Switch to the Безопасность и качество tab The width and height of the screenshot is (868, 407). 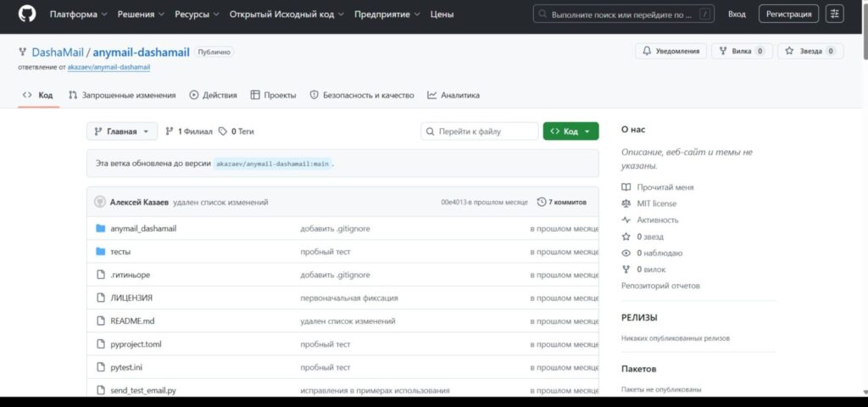(x=361, y=95)
